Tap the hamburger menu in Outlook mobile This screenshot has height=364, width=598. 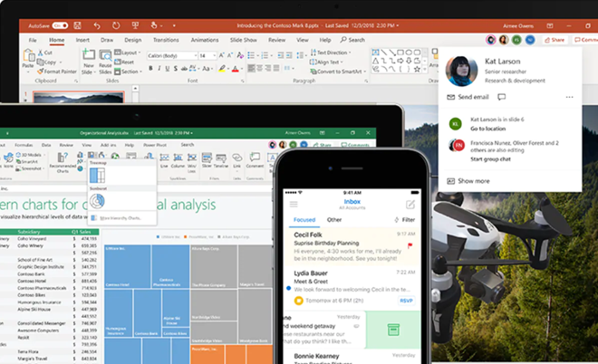294,204
